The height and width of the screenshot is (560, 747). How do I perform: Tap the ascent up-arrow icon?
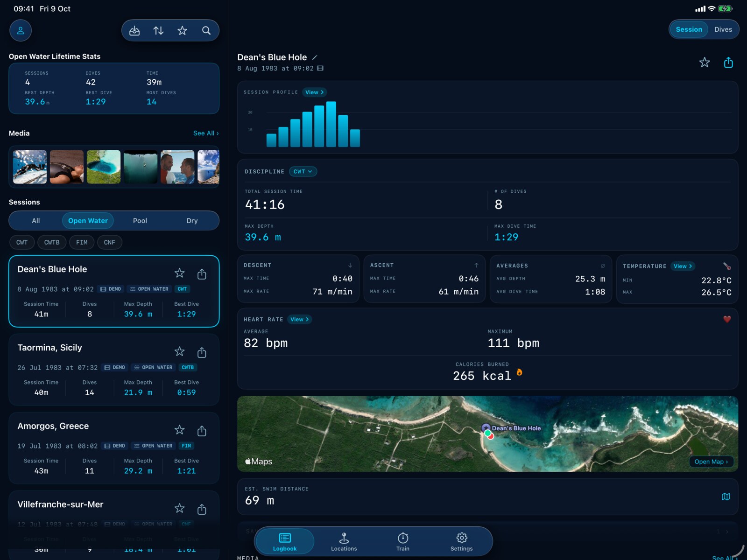476,265
